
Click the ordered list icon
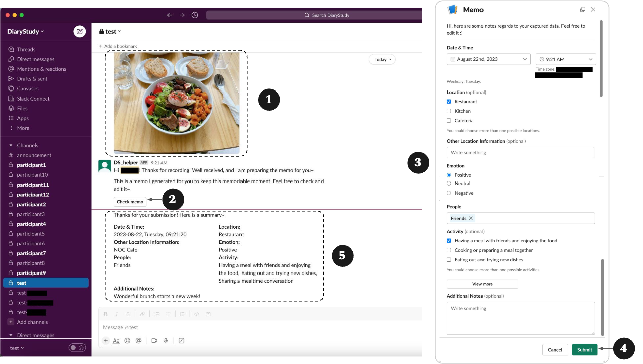click(156, 314)
